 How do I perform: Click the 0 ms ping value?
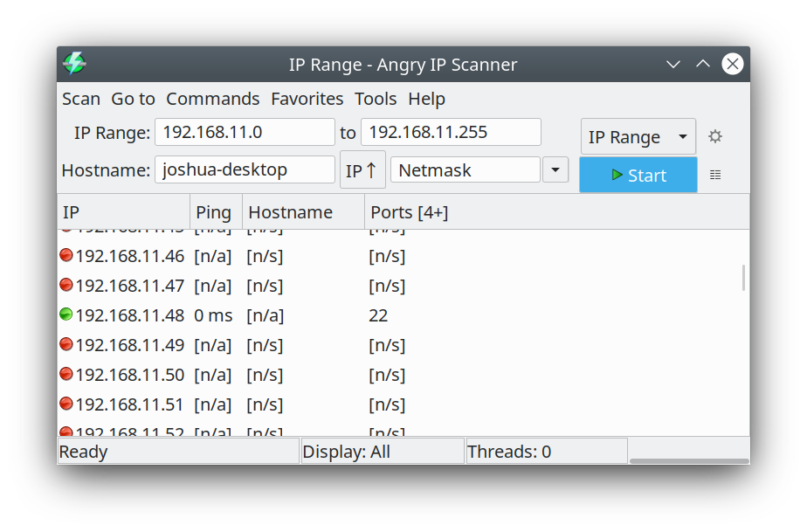[x=213, y=315]
